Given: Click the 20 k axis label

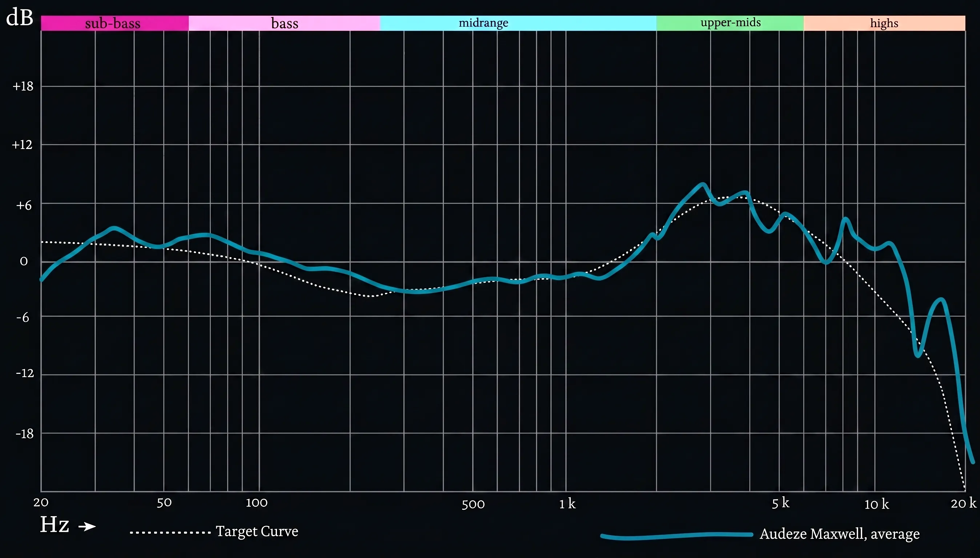Looking at the screenshot, I should click(964, 503).
